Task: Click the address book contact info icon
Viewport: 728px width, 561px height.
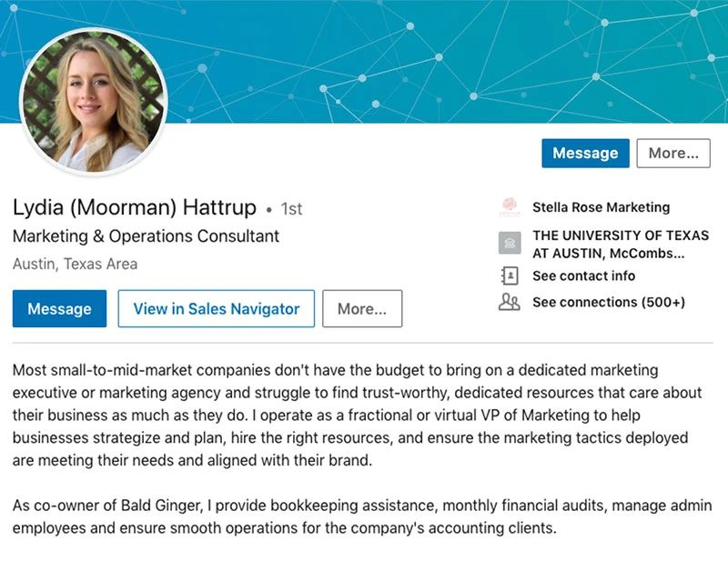Action: coord(507,276)
